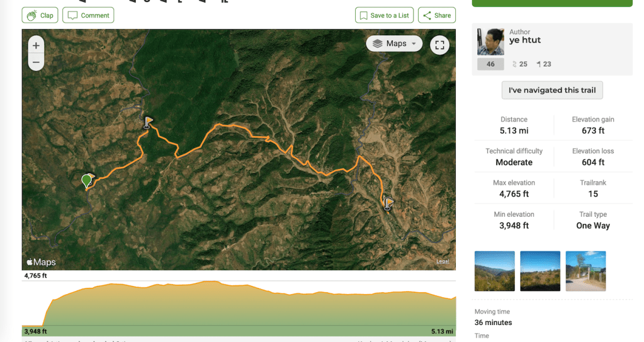Open the Apple Maps logo link
The height and width of the screenshot is (342, 644).
click(x=41, y=262)
